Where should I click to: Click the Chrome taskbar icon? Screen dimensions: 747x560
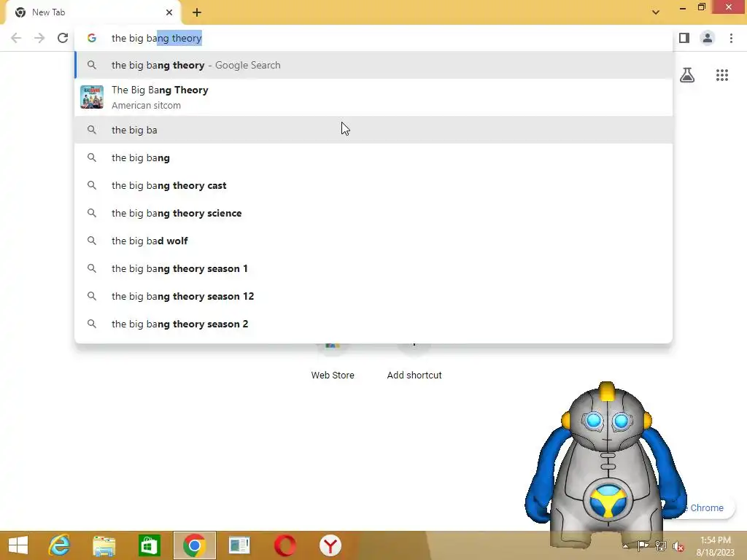pyautogui.click(x=194, y=545)
